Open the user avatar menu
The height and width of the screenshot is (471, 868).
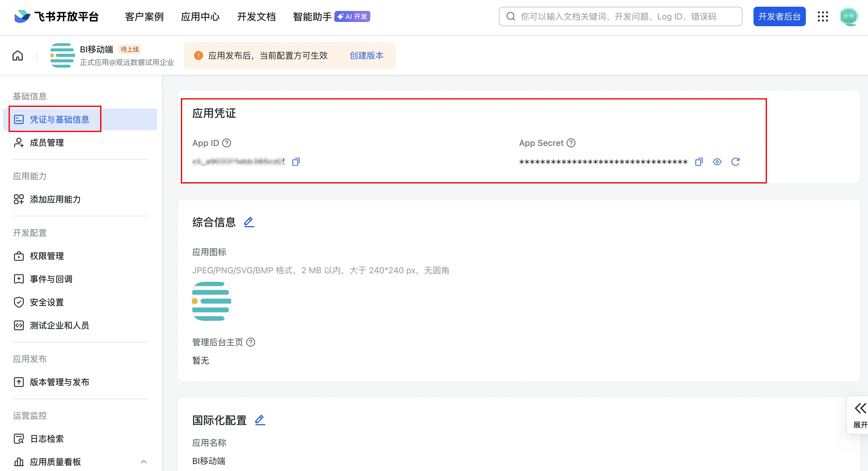pyautogui.click(x=849, y=16)
